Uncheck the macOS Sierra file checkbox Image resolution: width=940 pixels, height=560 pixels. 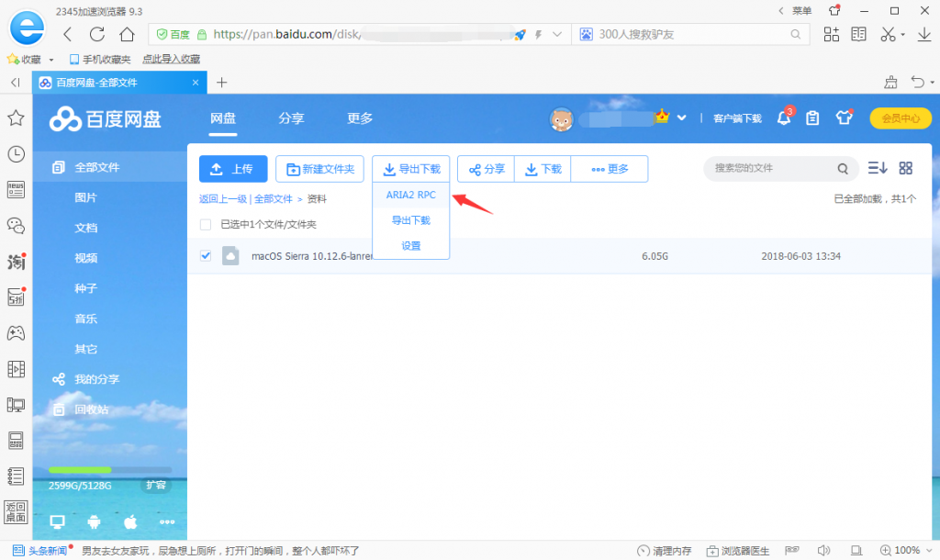pyautogui.click(x=206, y=256)
